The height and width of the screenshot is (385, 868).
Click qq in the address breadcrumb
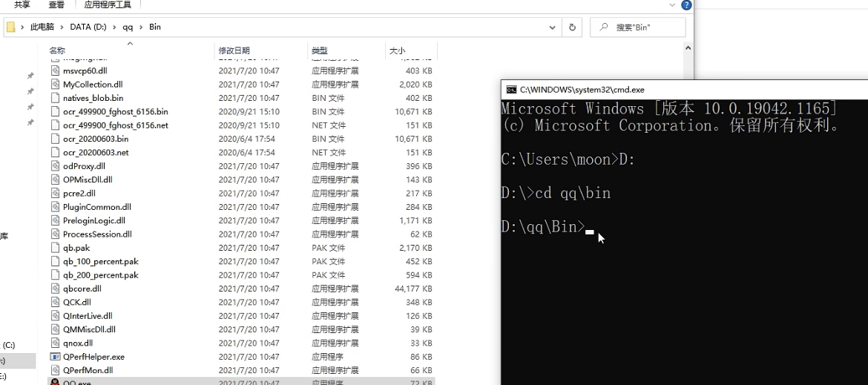(x=128, y=27)
